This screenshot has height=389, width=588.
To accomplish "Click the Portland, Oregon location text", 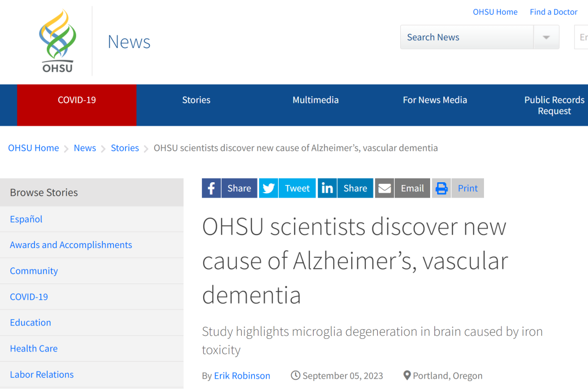I will click(x=448, y=376).
